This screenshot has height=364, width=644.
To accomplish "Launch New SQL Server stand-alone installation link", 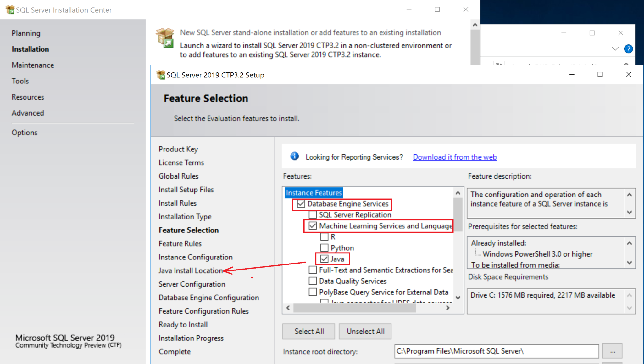I will tap(310, 32).
